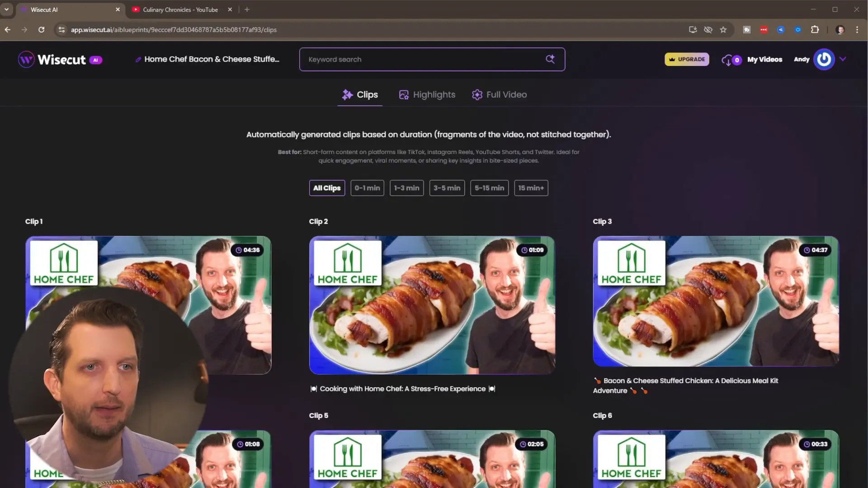Click the pencil edit icon beside project title

point(138,60)
